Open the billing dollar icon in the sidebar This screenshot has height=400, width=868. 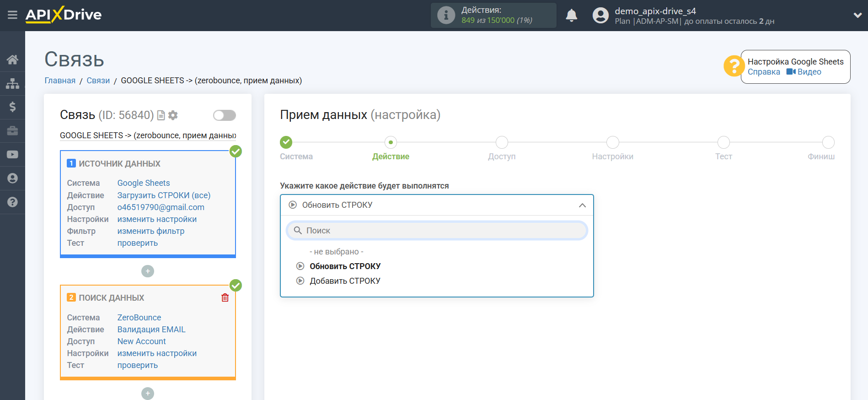pyautogui.click(x=12, y=107)
